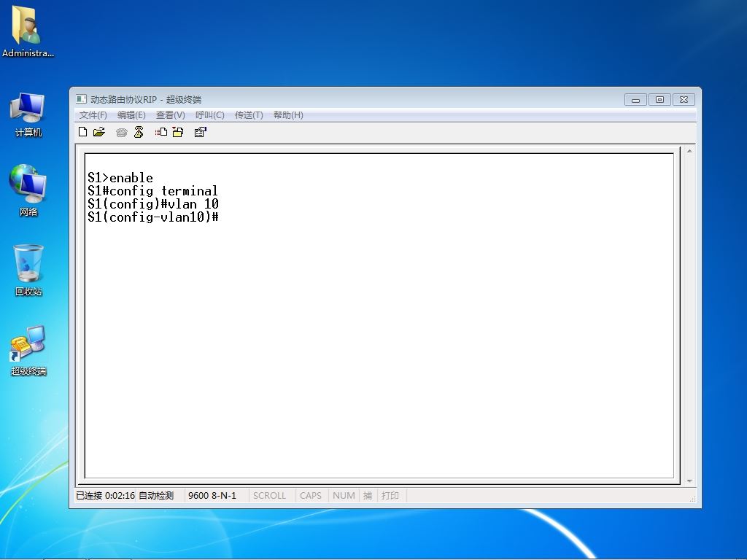
Task: Click the 打印 print status indicator
Action: [390, 495]
